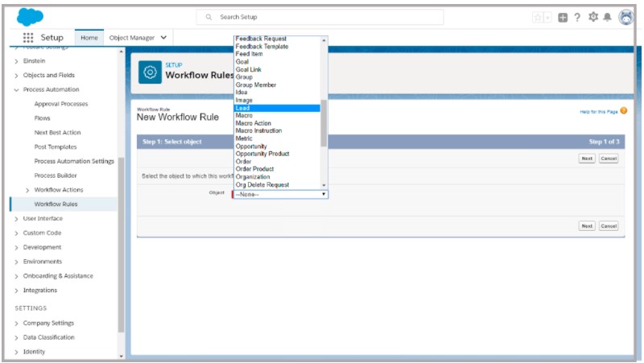Expand the Data Classification section
Screen dimensions: 644x363
[16, 337]
